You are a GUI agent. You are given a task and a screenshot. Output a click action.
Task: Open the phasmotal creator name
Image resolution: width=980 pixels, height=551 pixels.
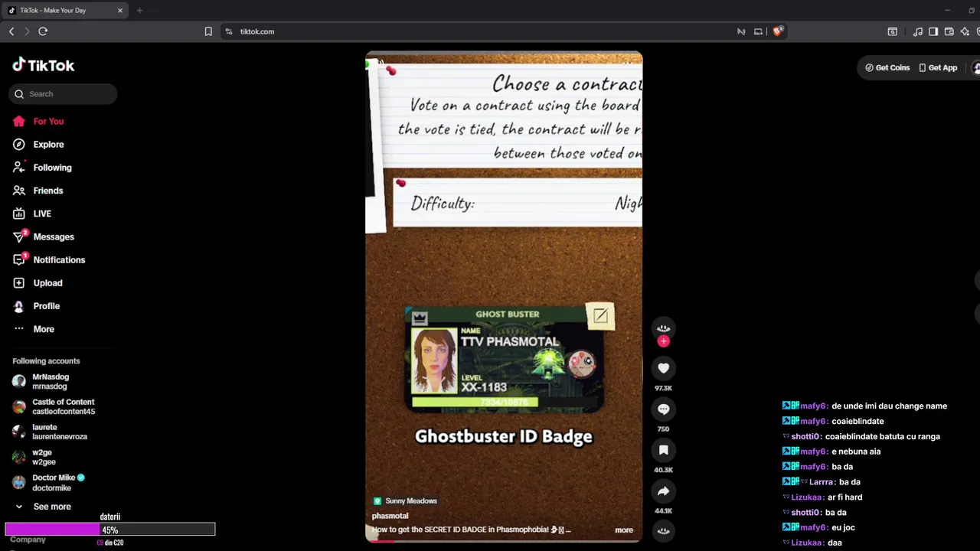click(390, 516)
